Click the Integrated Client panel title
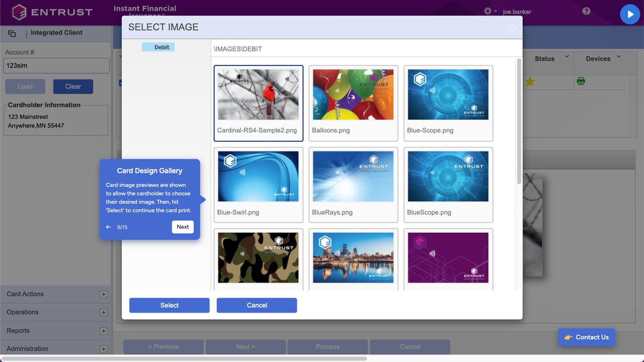 (56, 33)
